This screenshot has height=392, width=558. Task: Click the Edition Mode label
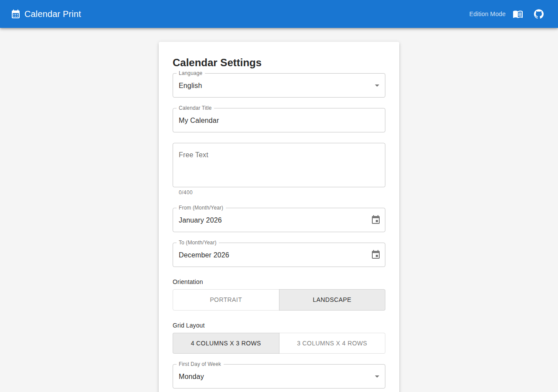pos(487,14)
